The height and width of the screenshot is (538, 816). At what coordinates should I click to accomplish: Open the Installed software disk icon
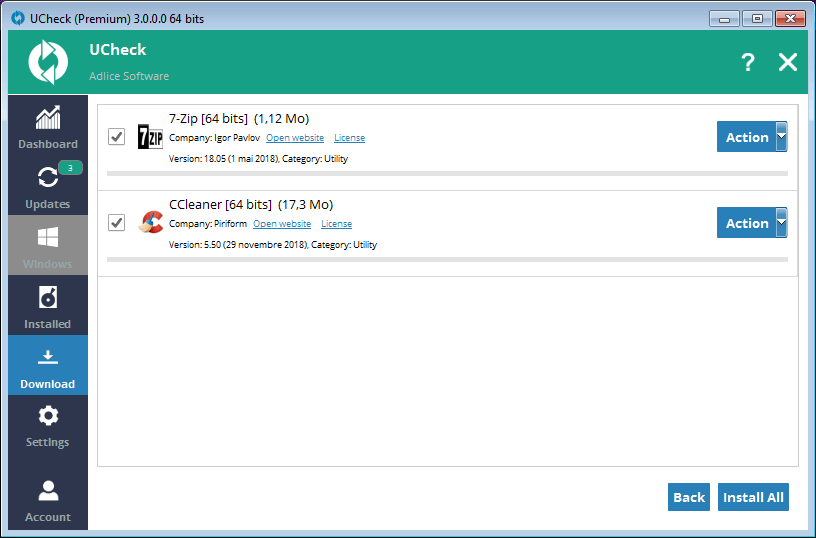click(47, 298)
